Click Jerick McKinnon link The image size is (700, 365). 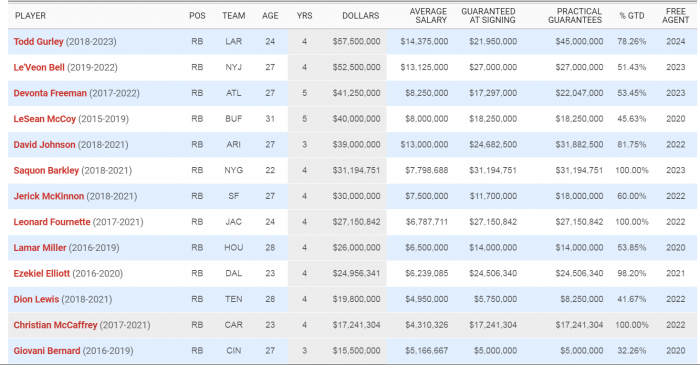coord(49,196)
